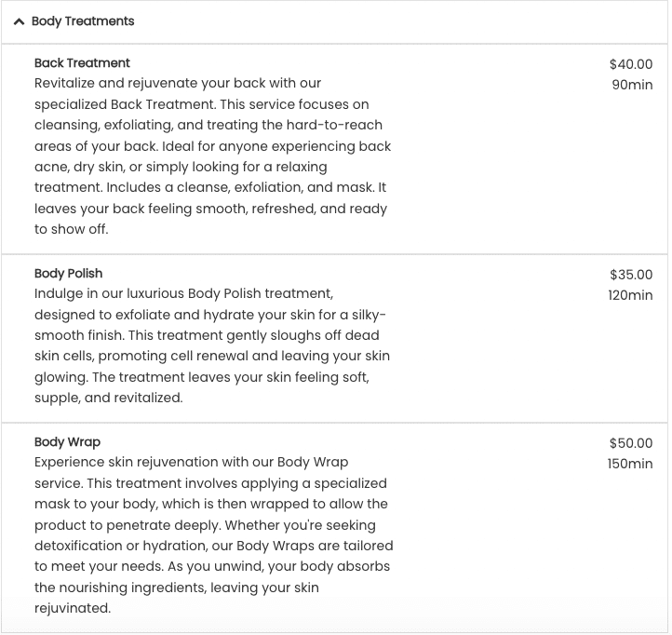The width and height of the screenshot is (672, 635).
Task: Click the $35.00 Body Polish price
Action: tap(631, 275)
